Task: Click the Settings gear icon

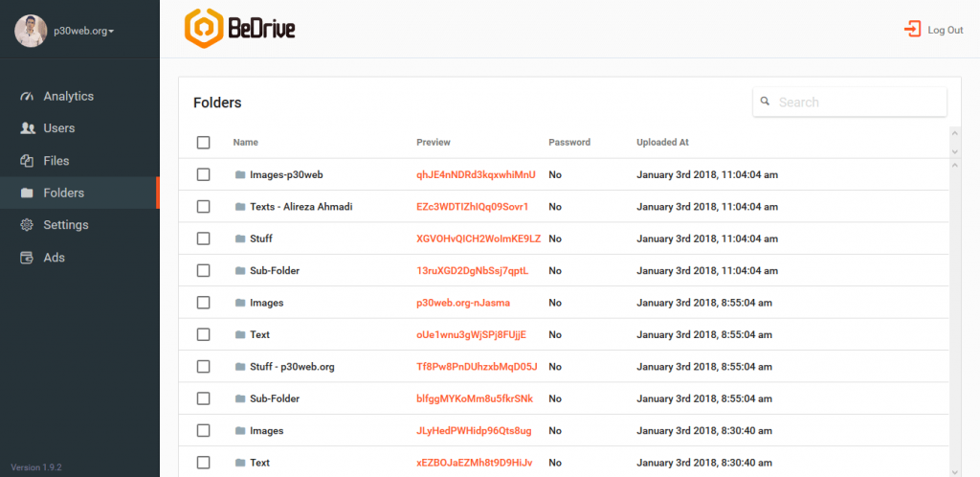Action: pyautogui.click(x=27, y=225)
